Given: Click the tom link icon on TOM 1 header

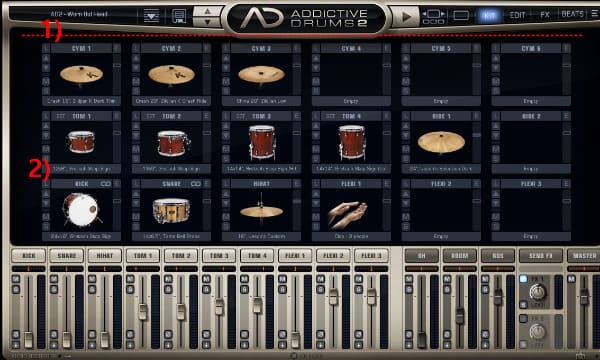Looking at the screenshot, I should (60, 116).
